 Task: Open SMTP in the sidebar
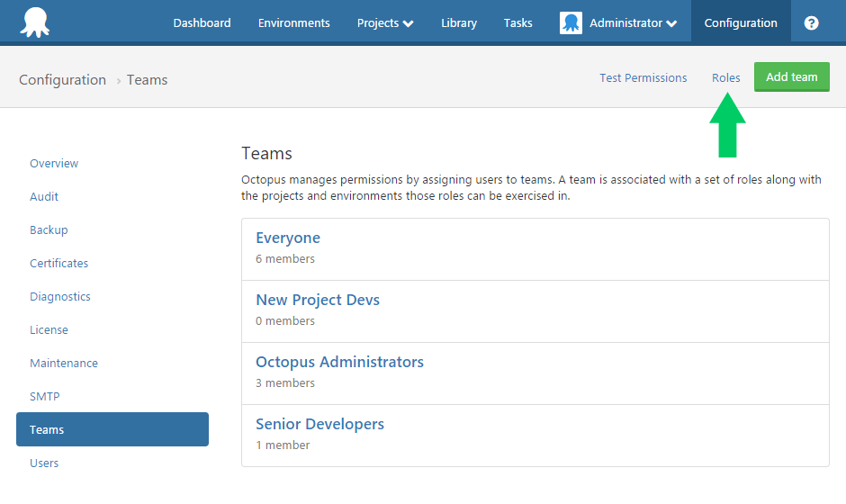point(44,397)
